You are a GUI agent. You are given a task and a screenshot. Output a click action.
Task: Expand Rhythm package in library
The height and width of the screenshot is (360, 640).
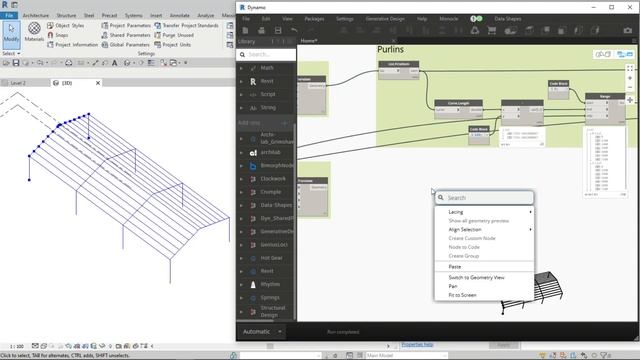(241, 284)
